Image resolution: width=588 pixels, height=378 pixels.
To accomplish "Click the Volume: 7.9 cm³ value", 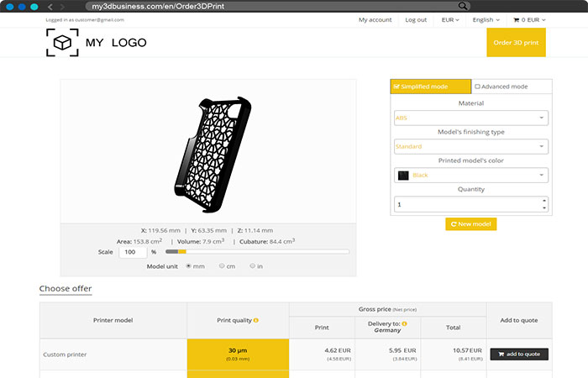I will [201, 242].
